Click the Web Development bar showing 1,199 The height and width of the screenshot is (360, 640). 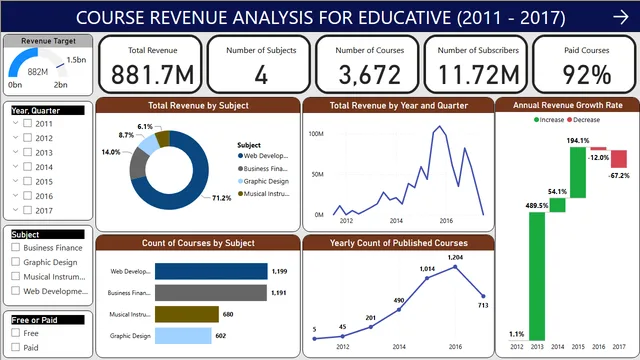click(x=211, y=271)
